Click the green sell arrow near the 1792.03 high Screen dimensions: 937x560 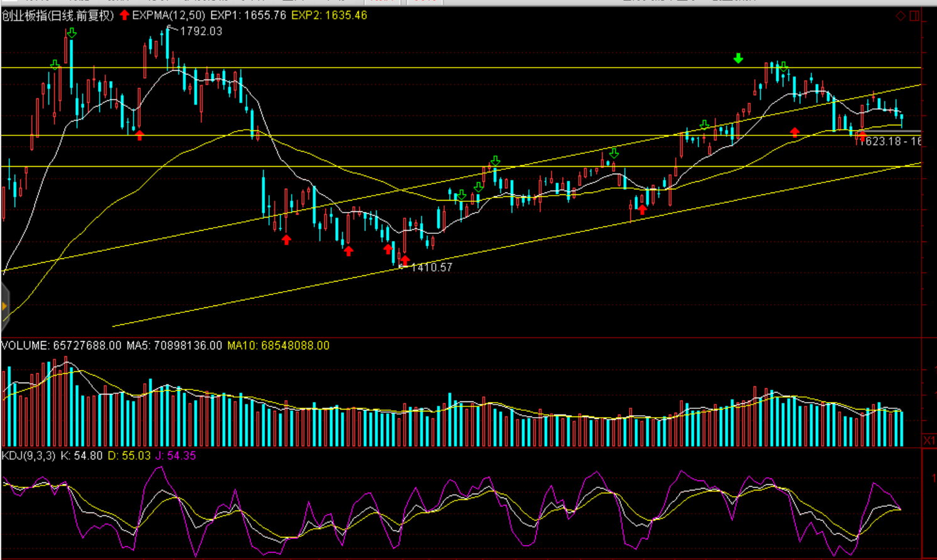pyautogui.click(x=72, y=33)
